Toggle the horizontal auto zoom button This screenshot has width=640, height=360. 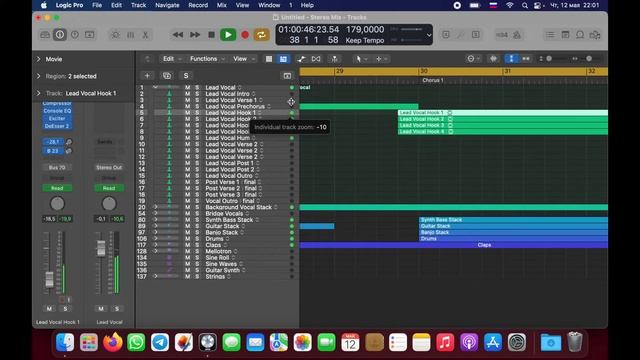526,59
